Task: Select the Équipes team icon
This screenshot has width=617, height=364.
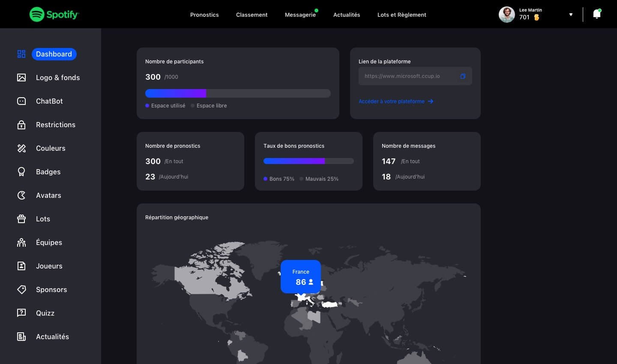Action: pyautogui.click(x=21, y=242)
